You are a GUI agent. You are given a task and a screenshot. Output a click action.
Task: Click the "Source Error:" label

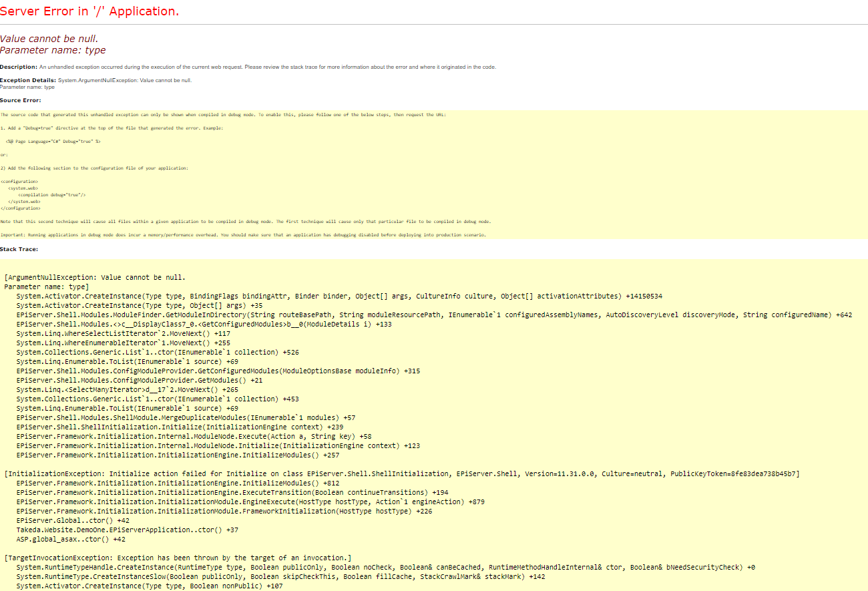coord(21,100)
